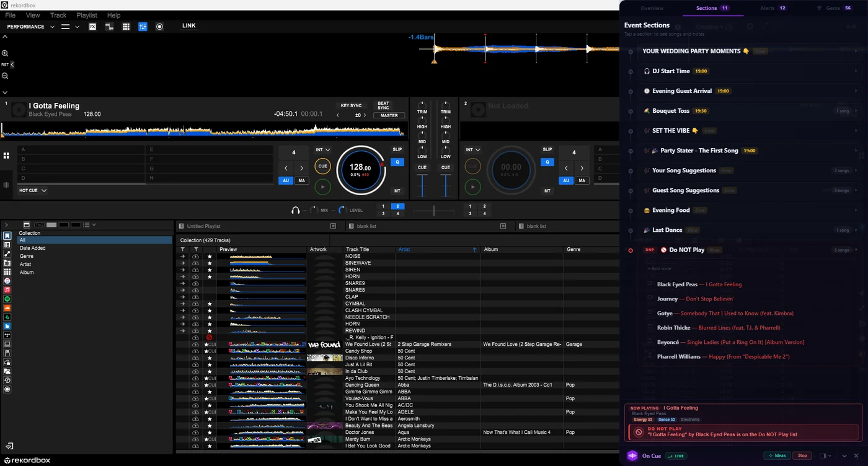
Task: Switch to the Overview tab
Action: pyautogui.click(x=652, y=8)
